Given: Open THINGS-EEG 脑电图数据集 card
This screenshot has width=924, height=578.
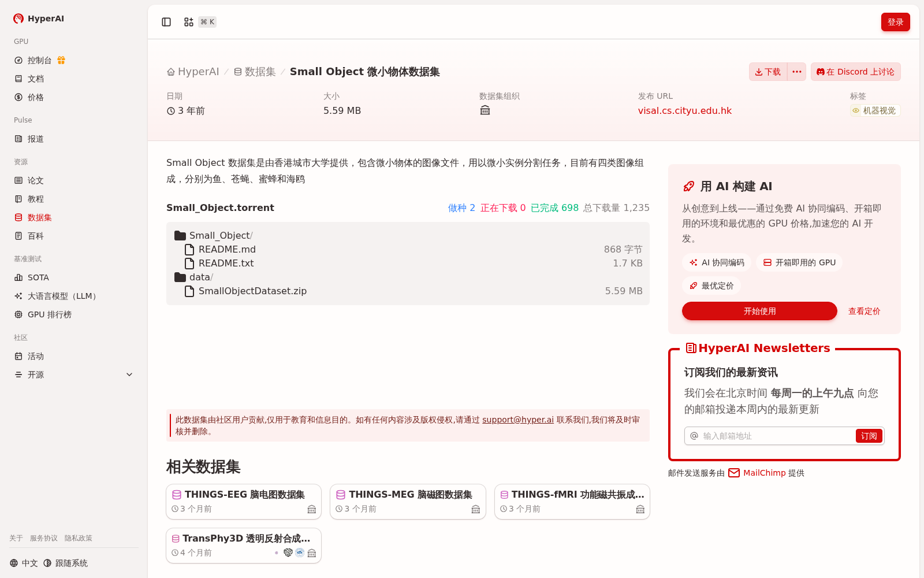Looking at the screenshot, I should [x=244, y=501].
